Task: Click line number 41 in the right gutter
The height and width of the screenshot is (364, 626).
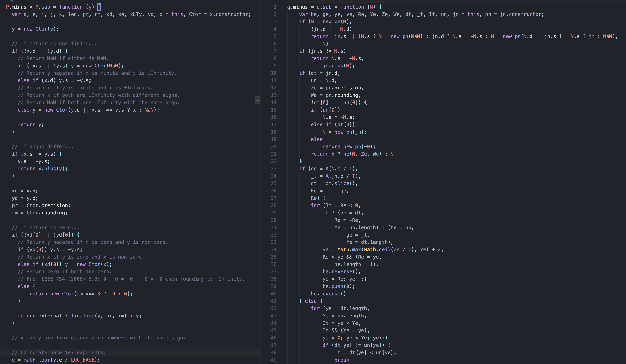Action: pos(274,301)
